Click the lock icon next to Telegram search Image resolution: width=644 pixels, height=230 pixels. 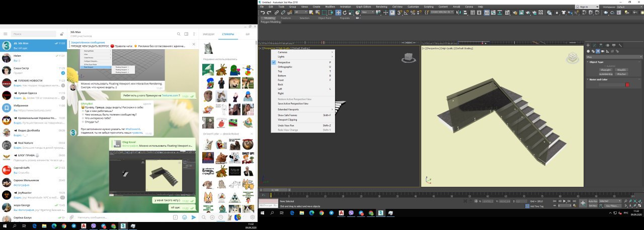coord(61,34)
